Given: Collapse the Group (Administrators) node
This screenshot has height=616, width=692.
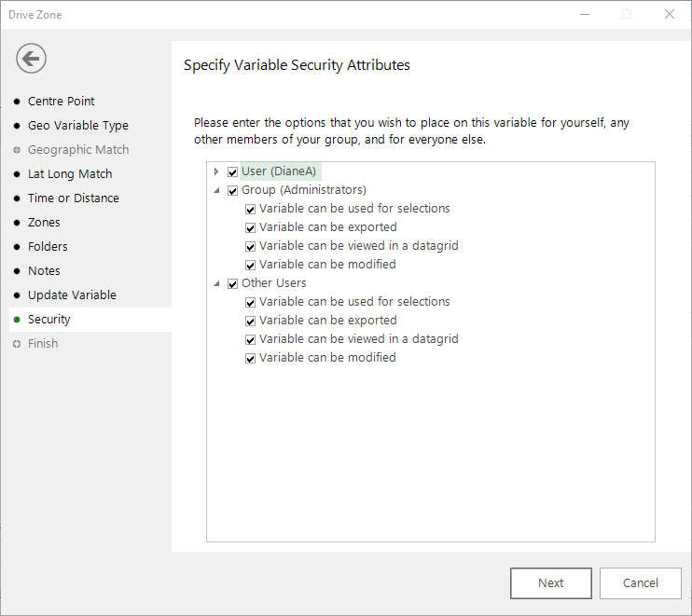Looking at the screenshot, I should (x=216, y=190).
